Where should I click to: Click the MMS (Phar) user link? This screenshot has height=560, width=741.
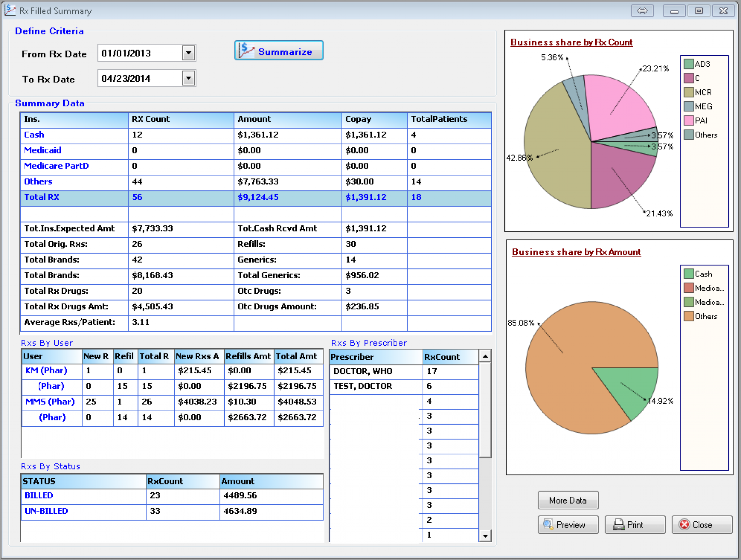click(50, 402)
